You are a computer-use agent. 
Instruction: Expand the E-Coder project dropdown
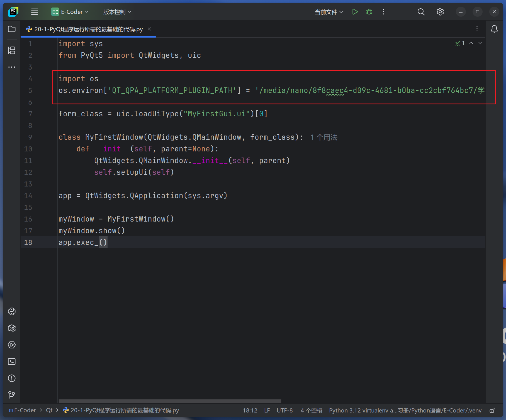coord(70,12)
